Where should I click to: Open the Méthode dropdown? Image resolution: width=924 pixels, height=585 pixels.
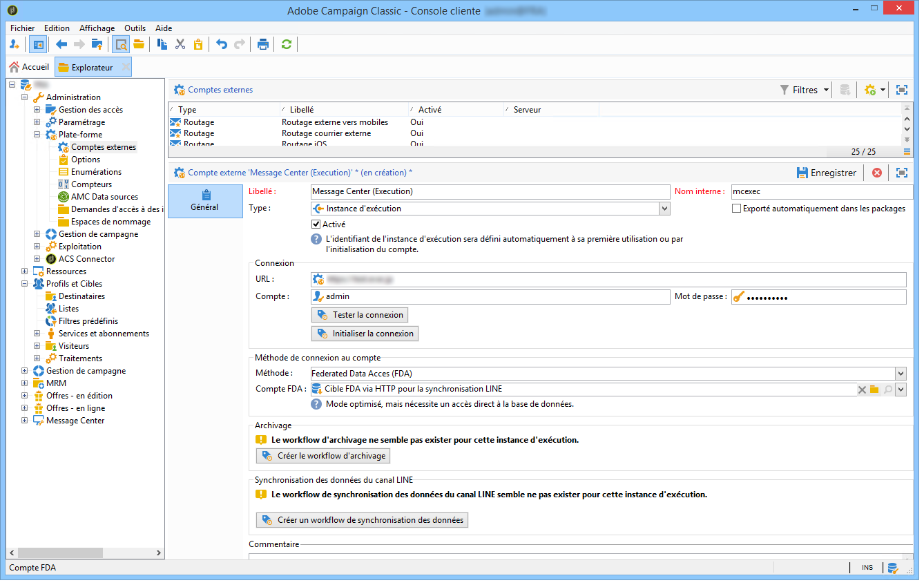[901, 374]
